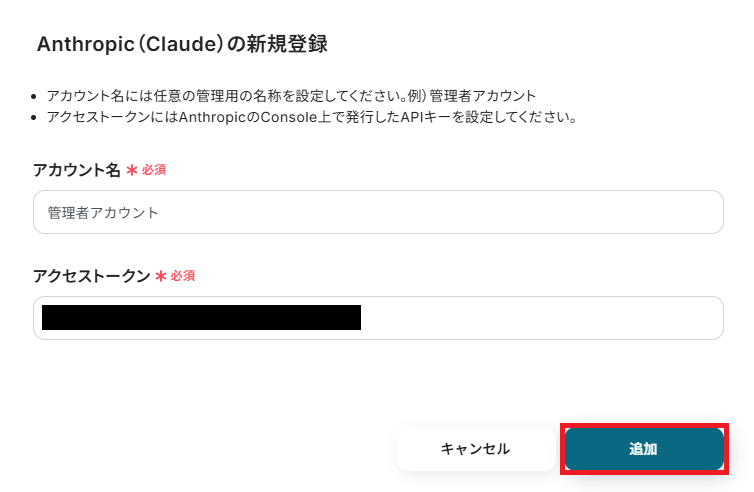Click the second instruction line about APIキー
The image size is (754, 492).
pos(310,117)
